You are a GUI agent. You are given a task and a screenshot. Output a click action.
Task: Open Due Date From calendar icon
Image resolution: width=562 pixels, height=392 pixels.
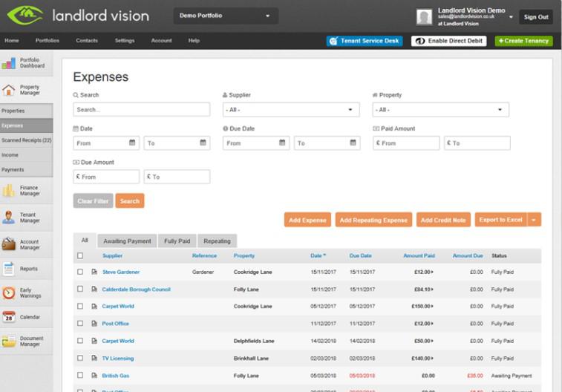point(282,143)
